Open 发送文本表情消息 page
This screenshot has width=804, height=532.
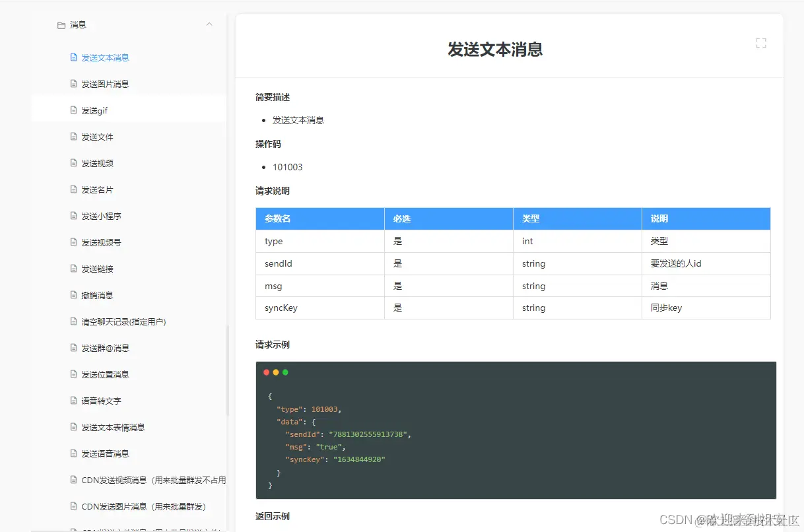click(113, 427)
